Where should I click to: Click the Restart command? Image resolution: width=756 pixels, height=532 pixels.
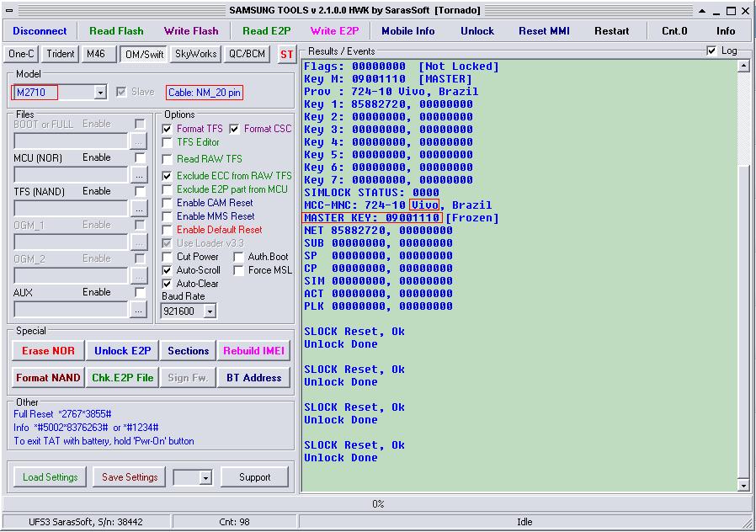(x=611, y=31)
